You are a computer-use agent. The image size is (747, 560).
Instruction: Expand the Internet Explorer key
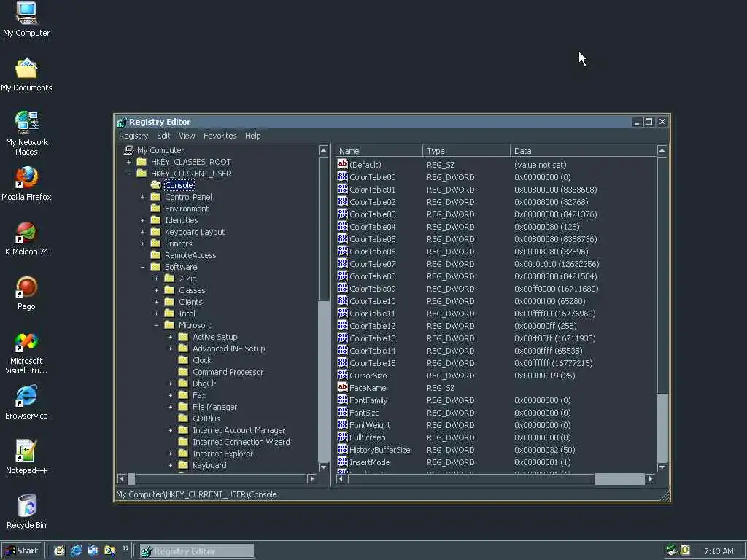click(x=170, y=454)
